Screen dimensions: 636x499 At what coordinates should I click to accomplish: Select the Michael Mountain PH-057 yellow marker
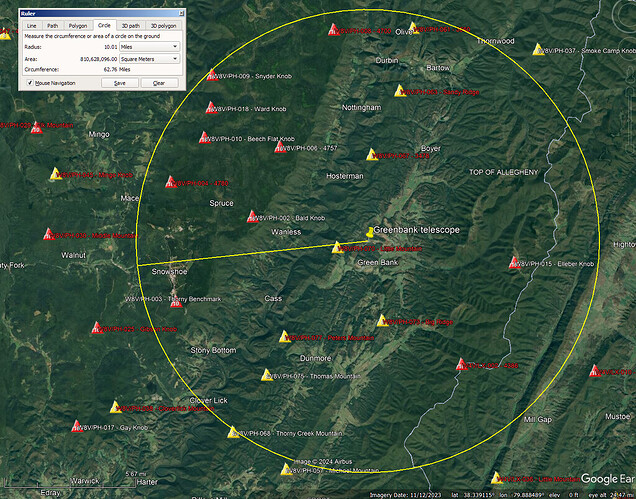286,470
